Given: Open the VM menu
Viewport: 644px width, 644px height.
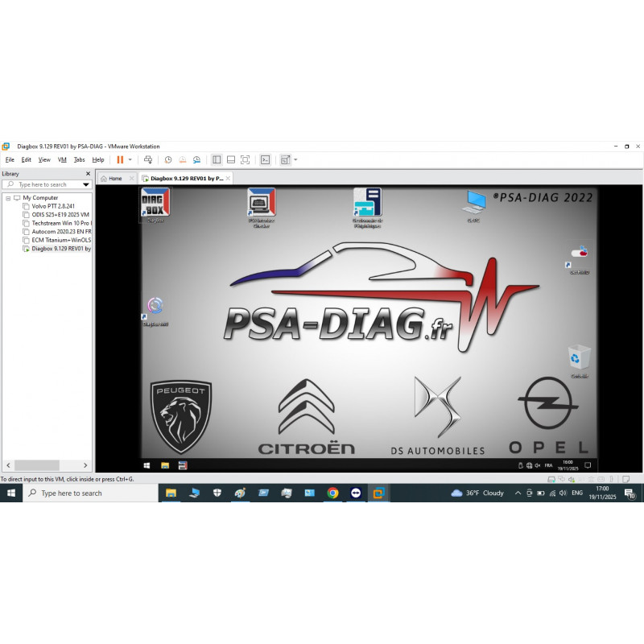Looking at the screenshot, I should pos(61,159).
